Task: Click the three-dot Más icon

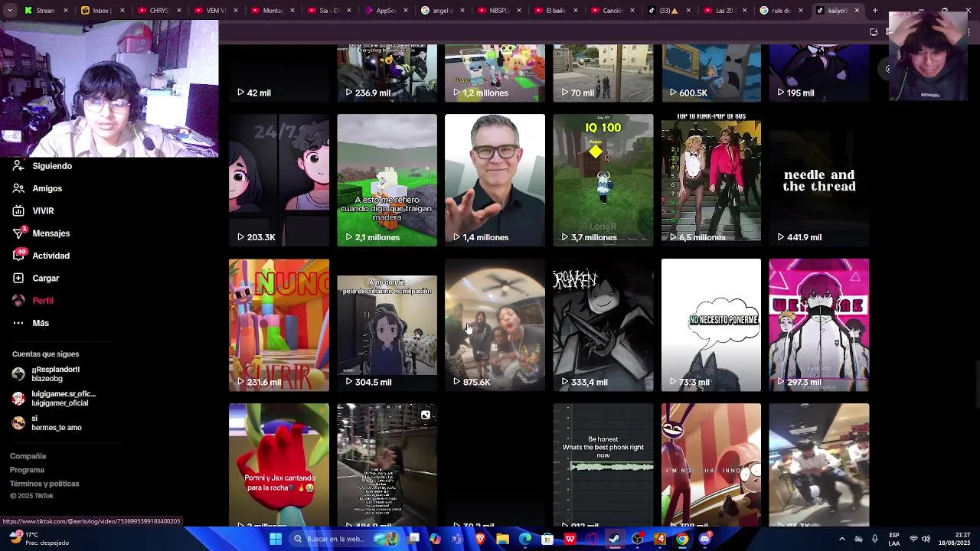Action: 18,323
